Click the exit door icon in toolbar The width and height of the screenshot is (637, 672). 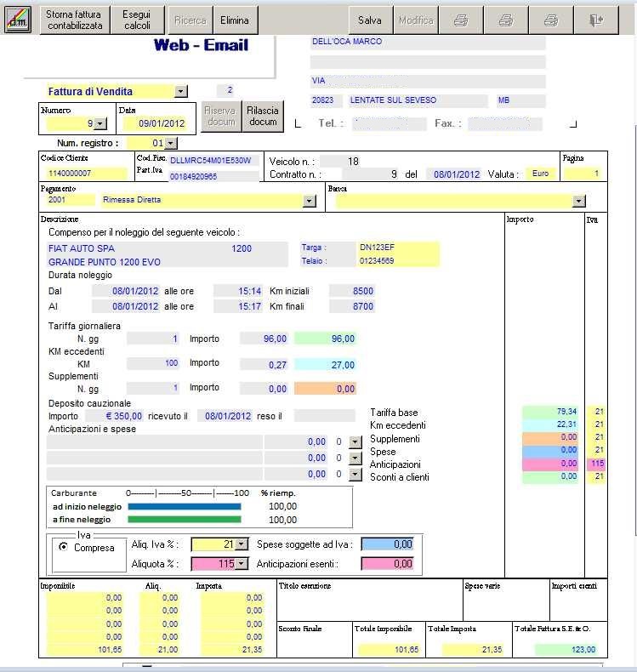point(596,20)
